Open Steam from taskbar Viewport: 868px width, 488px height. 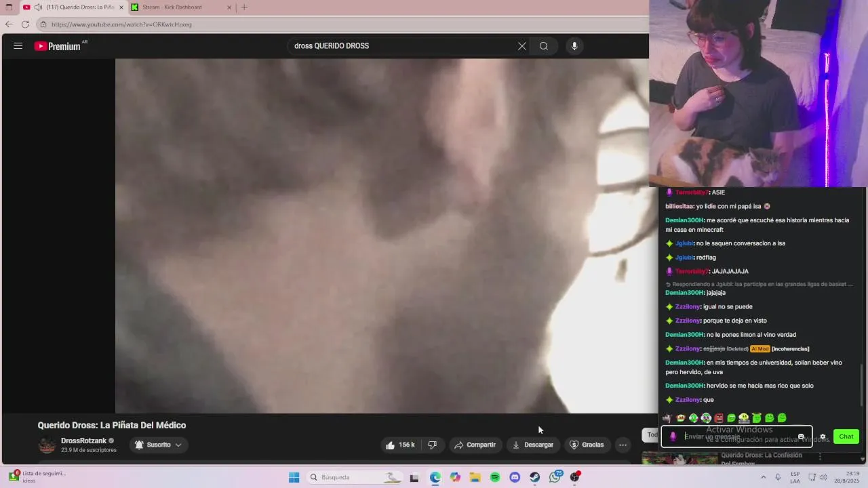[535, 477]
